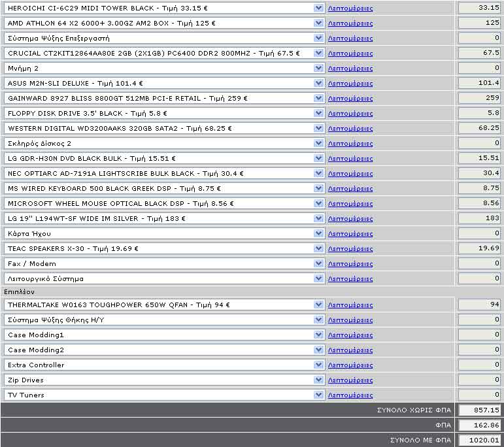Viewport: 504px width, 447px height.
Task: Click the 125 price field
Action: point(479,23)
